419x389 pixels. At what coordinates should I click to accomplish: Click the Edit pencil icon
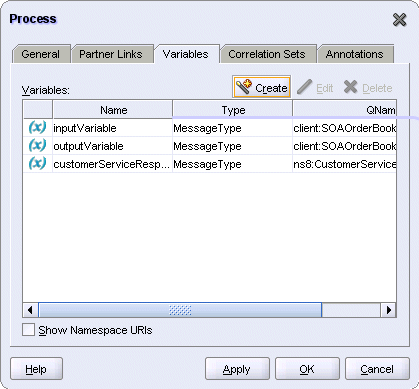pyautogui.click(x=304, y=87)
